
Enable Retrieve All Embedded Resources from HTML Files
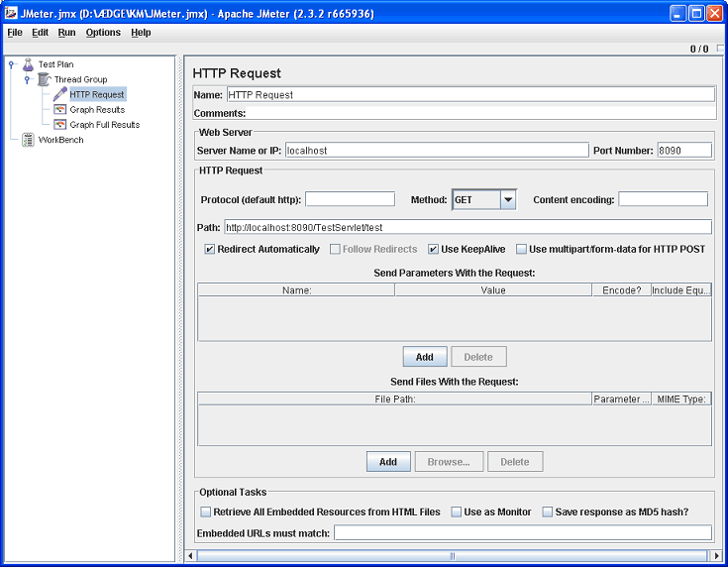(x=206, y=511)
